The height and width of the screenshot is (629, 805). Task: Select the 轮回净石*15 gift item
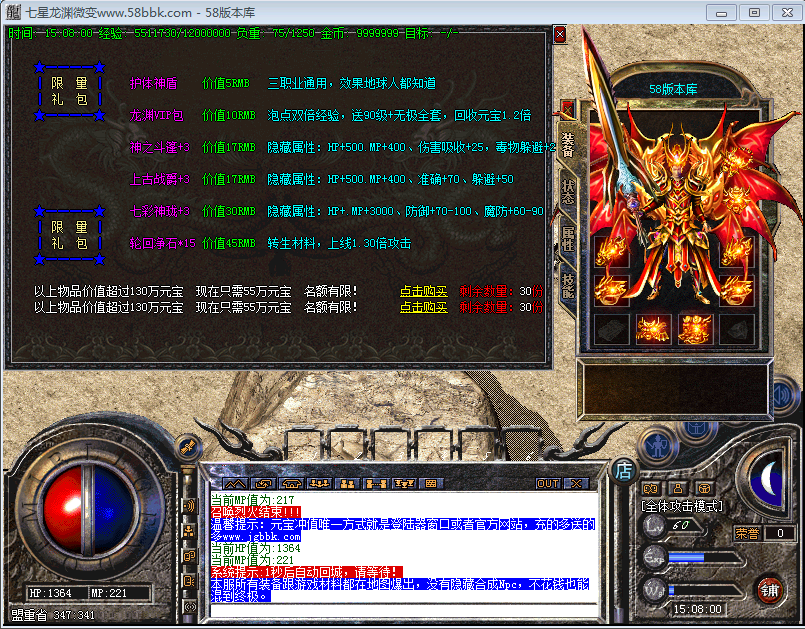[162, 243]
